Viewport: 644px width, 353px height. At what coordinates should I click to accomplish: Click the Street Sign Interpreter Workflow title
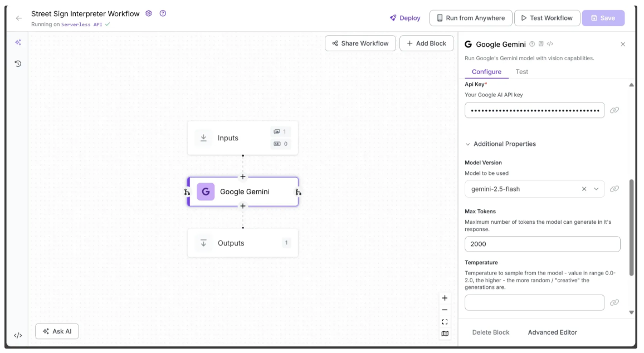coord(85,13)
